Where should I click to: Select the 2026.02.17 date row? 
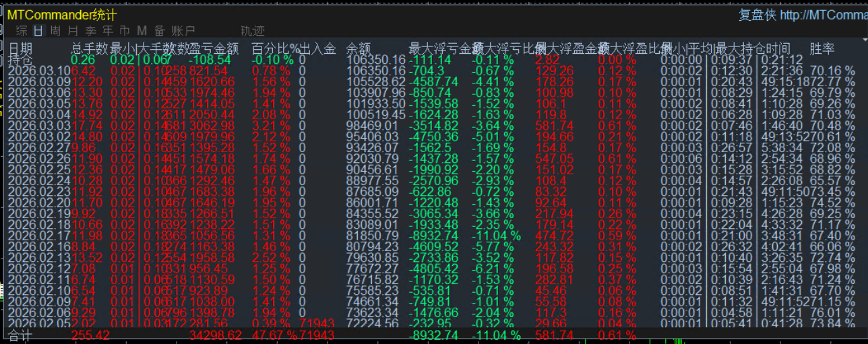[x=39, y=236]
